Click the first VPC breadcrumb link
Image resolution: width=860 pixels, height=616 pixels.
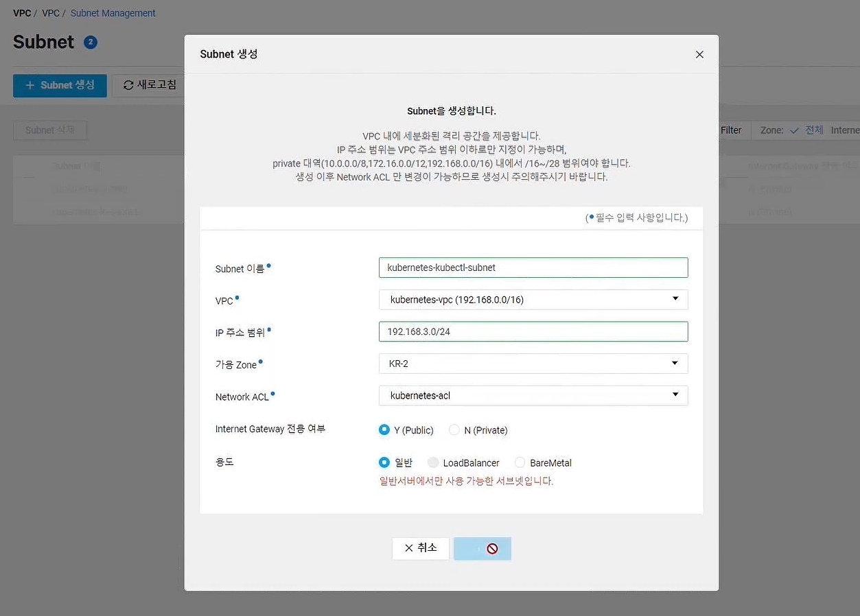[x=22, y=13]
